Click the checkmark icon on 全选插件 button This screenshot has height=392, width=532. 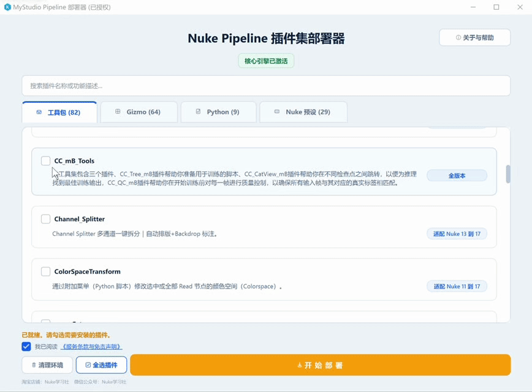click(x=88, y=365)
